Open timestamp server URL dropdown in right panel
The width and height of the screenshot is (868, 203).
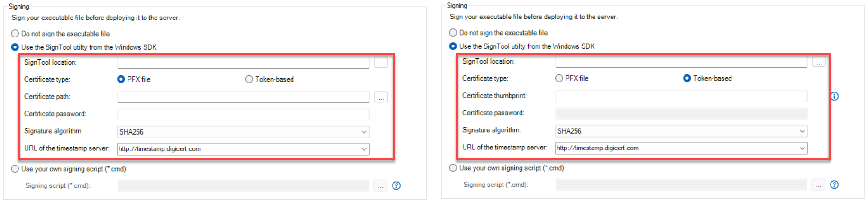pos(802,148)
